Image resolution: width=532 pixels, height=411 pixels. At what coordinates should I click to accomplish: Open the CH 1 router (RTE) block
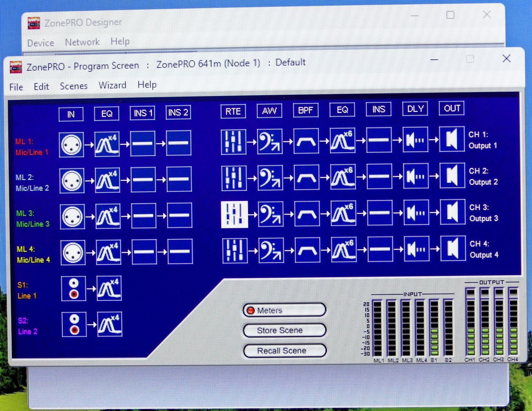pos(233,142)
